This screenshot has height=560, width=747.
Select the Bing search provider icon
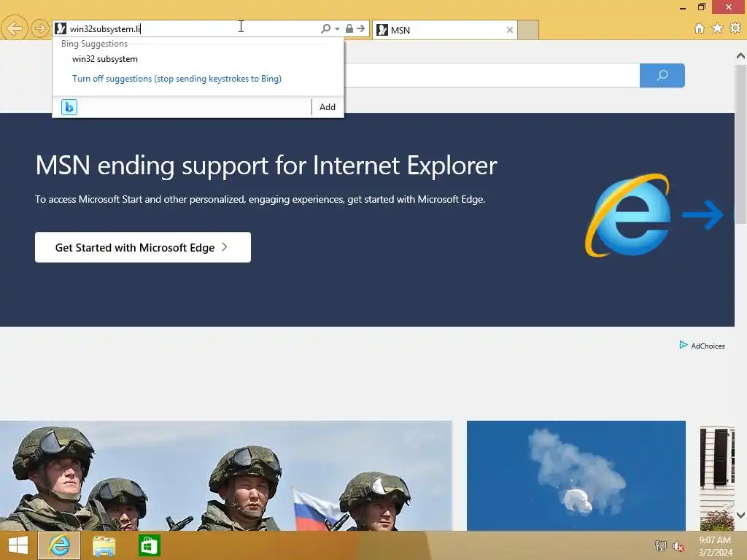(69, 106)
